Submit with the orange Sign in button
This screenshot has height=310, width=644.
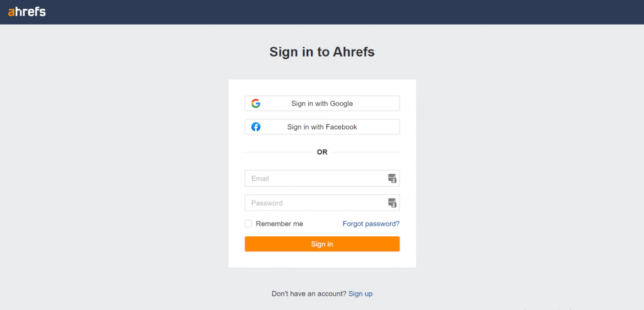pyautogui.click(x=322, y=244)
